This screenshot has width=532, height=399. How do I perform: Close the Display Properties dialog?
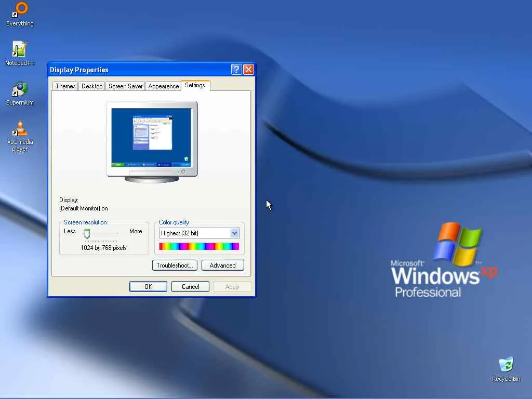coord(248,69)
